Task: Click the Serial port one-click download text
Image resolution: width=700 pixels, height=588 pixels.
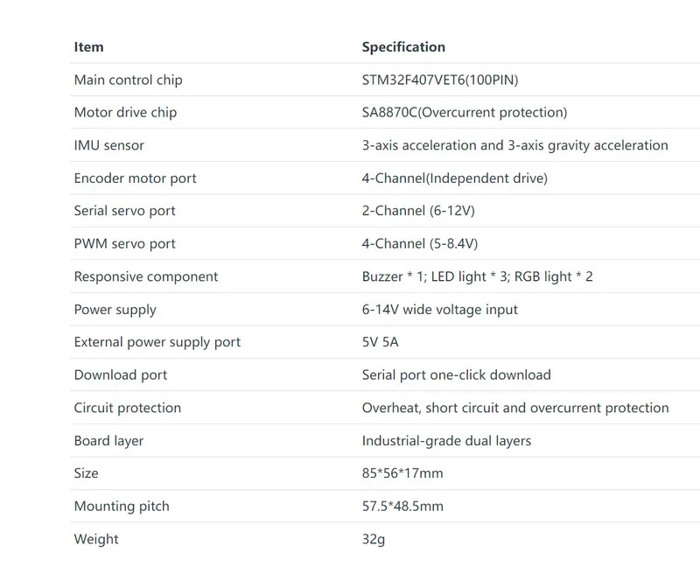Action: click(456, 375)
